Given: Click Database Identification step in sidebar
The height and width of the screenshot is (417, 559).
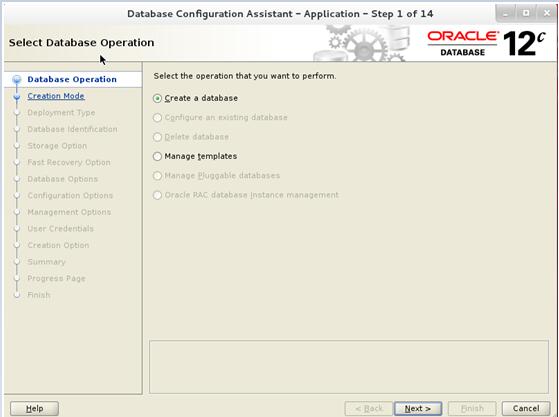Looking at the screenshot, I should (x=72, y=129).
